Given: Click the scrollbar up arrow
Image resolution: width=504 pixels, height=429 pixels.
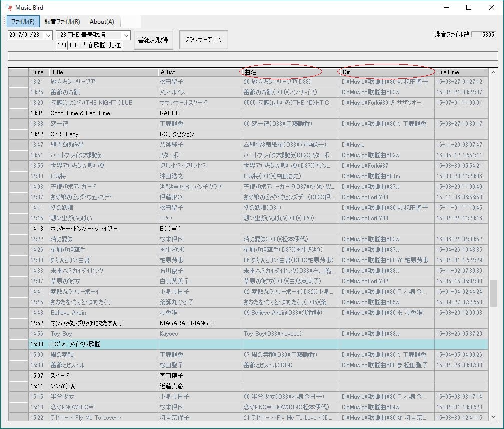Looking at the screenshot, I should pyautogui.click(x=493, y=72).
